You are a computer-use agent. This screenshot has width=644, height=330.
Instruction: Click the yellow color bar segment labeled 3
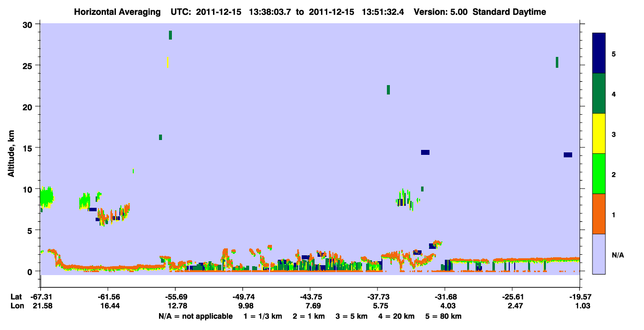599,134
